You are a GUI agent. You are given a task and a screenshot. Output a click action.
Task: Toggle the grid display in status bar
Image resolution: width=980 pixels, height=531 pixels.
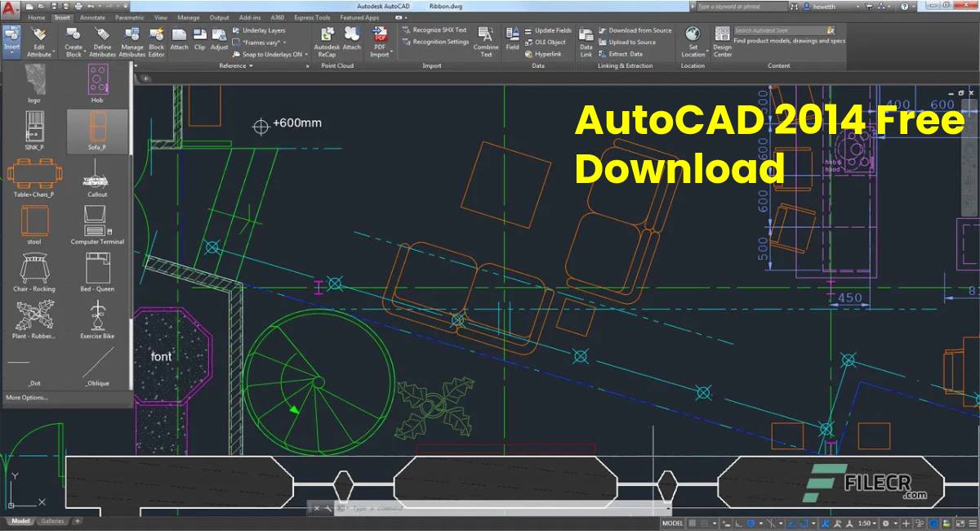point(693,524)
